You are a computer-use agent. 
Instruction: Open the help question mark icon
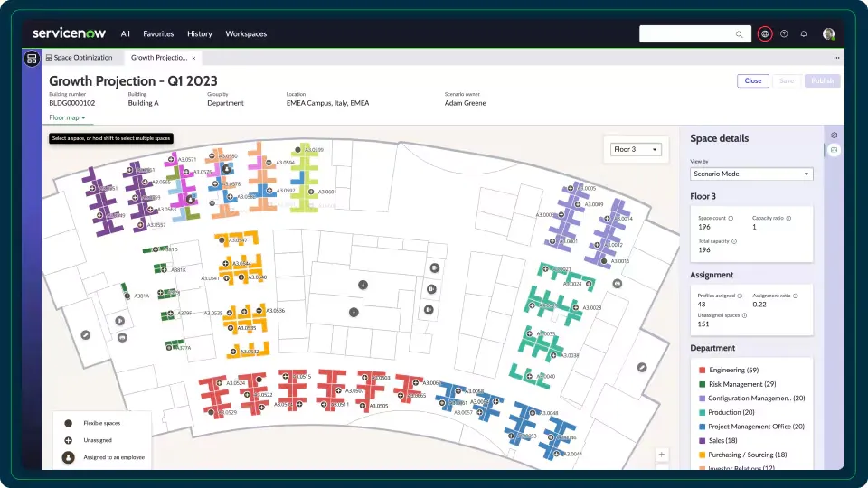pos(784,33)
